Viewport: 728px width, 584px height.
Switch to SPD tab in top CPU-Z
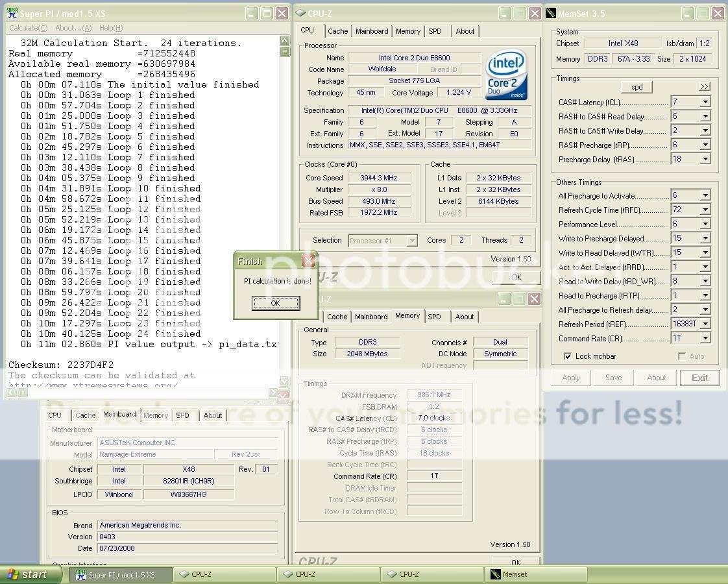(x=435, y=31)
